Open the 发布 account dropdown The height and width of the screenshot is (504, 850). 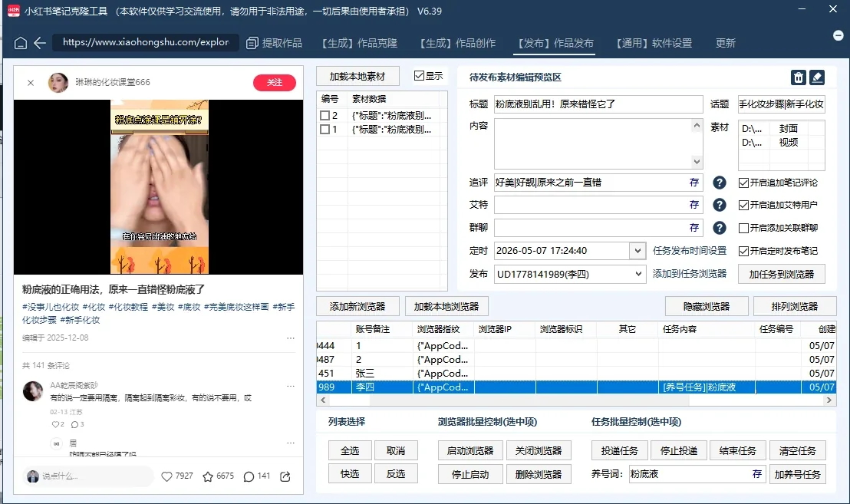pos(638,274)
